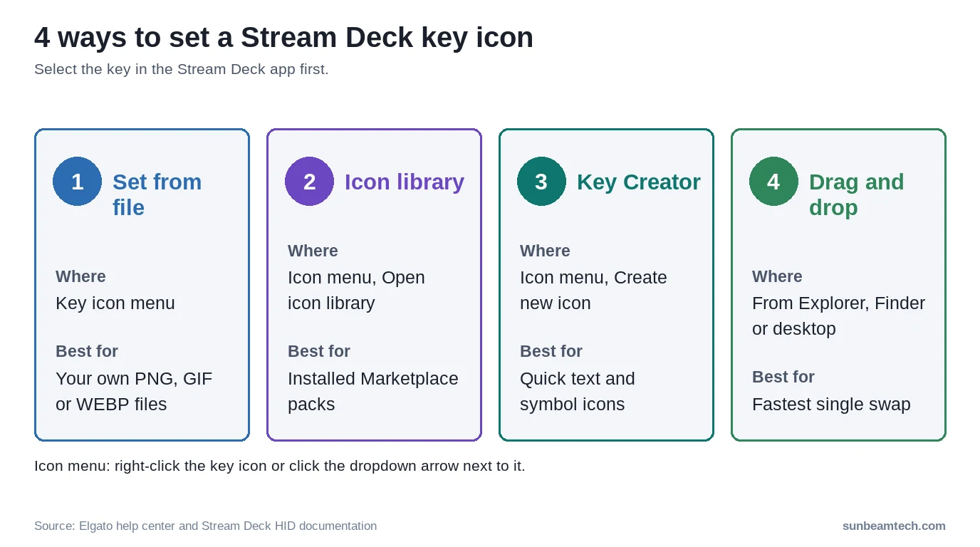The width and height of the screenshot is (980, 547).
Task: Click "Where" label in Set from file card
Action: point(80,276)
